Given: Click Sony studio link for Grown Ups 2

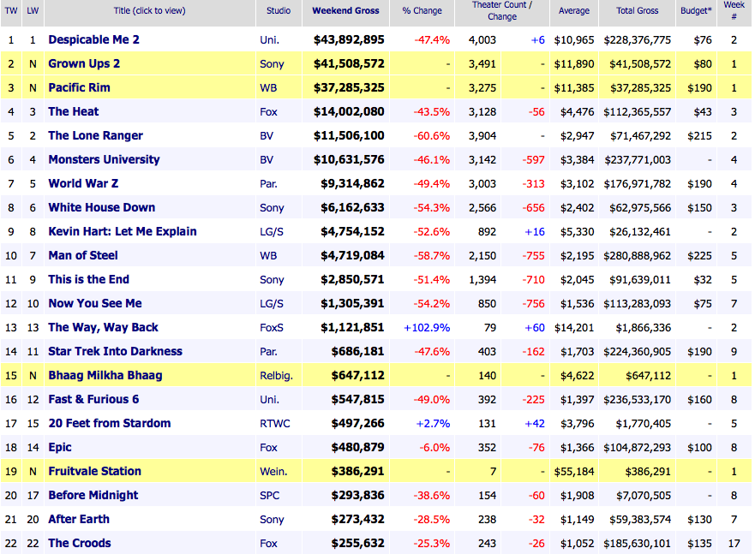Looking at the screenshot, I should (x=272, y=64).
